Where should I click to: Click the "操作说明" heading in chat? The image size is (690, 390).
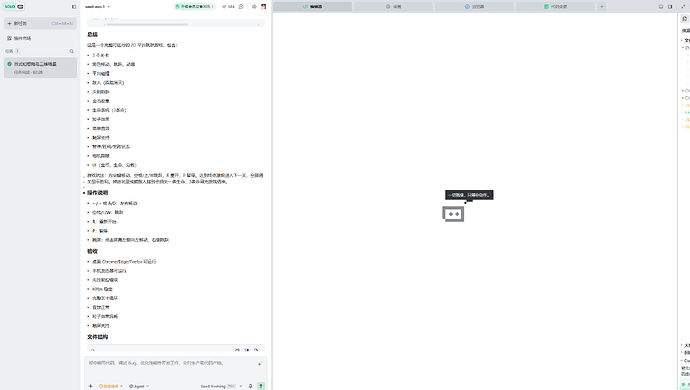pos(97,193)
